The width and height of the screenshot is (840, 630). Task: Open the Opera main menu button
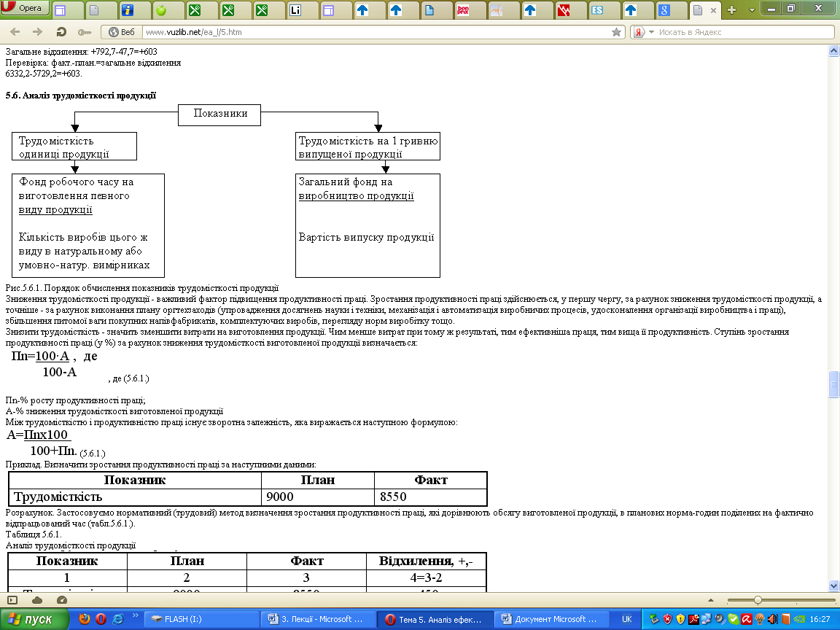click(x=25, y=8)
